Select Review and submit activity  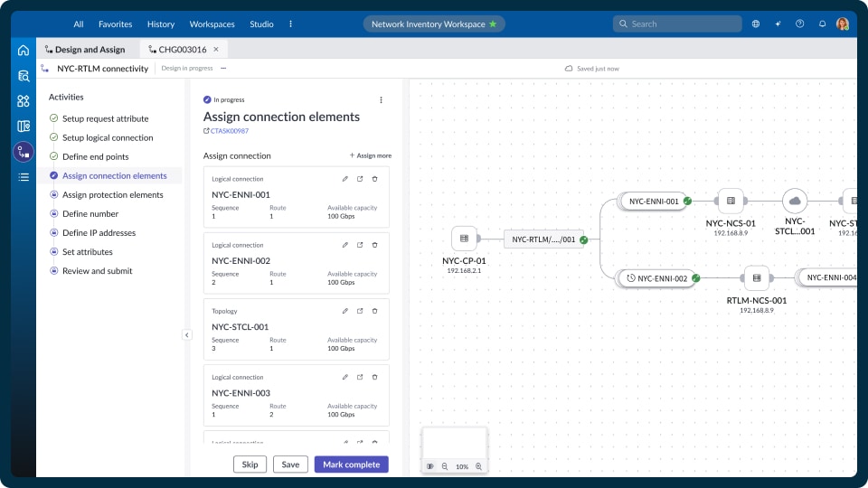(x=97, y=270)
